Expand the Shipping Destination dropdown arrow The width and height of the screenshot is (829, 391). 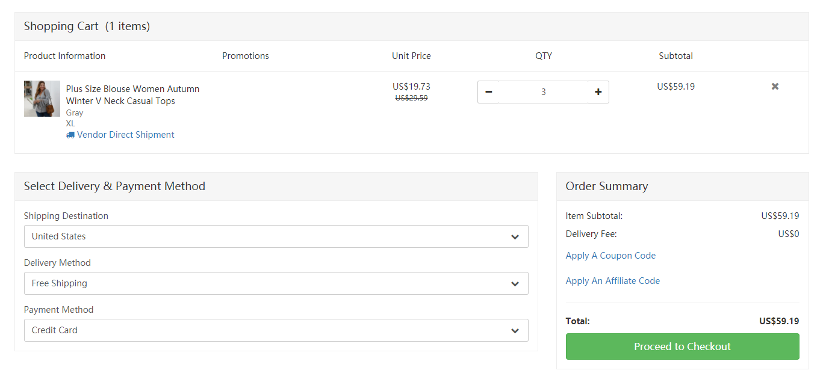pos(515,237)
